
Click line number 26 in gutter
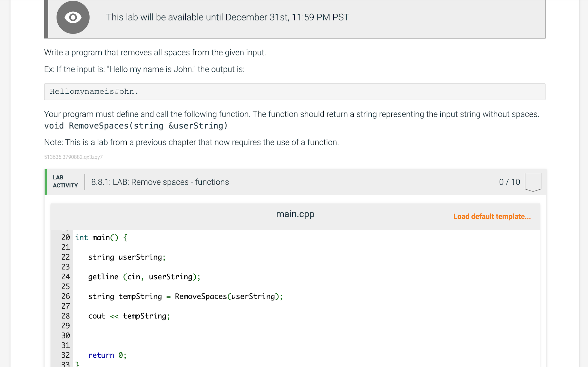click(65, 296)
